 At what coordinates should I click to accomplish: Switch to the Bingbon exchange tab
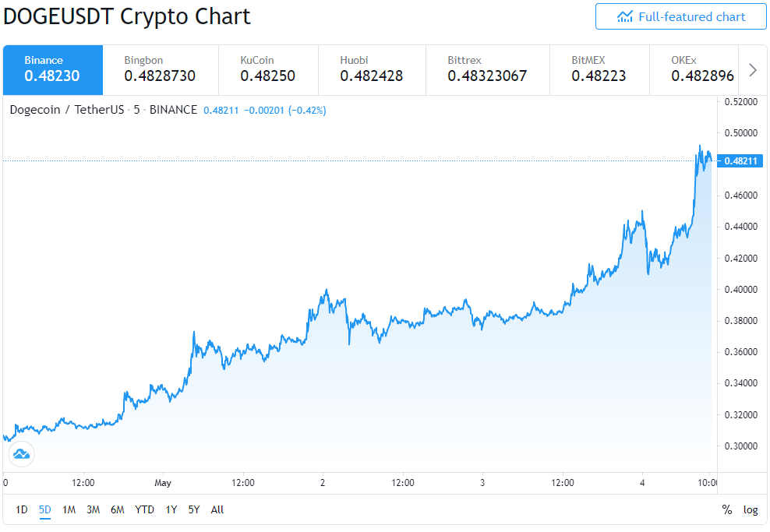point(161,70)
